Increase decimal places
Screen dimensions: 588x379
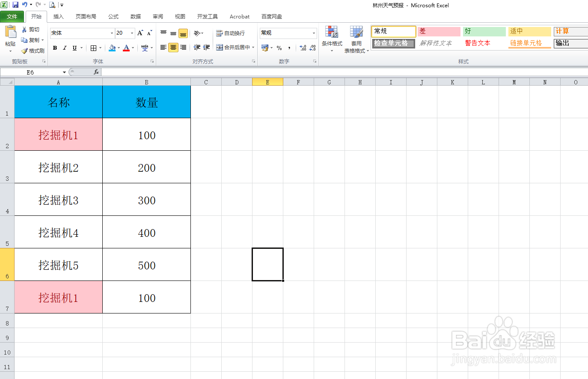coord(303,48)
